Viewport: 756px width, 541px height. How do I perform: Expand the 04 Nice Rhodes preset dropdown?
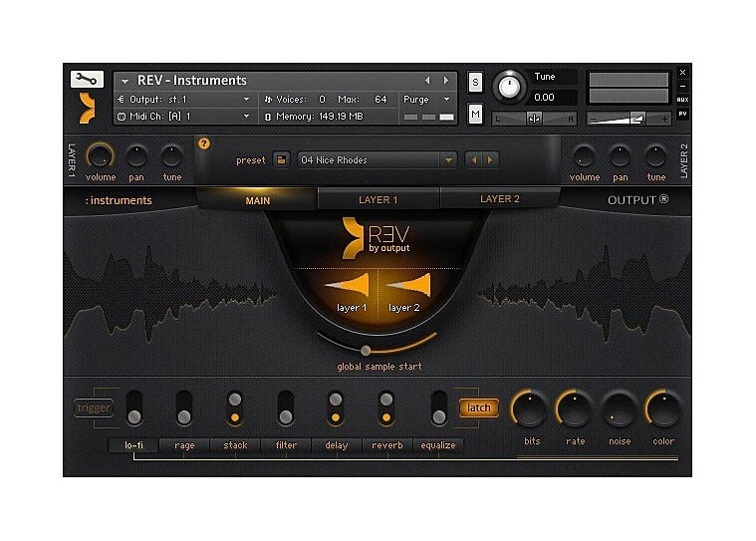pos(448,160)
